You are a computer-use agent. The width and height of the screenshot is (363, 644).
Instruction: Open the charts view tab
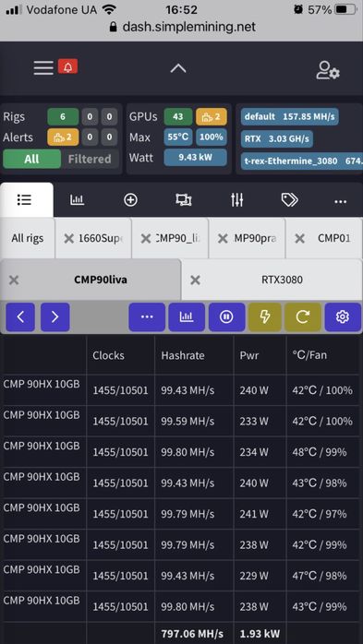(78, 200)
